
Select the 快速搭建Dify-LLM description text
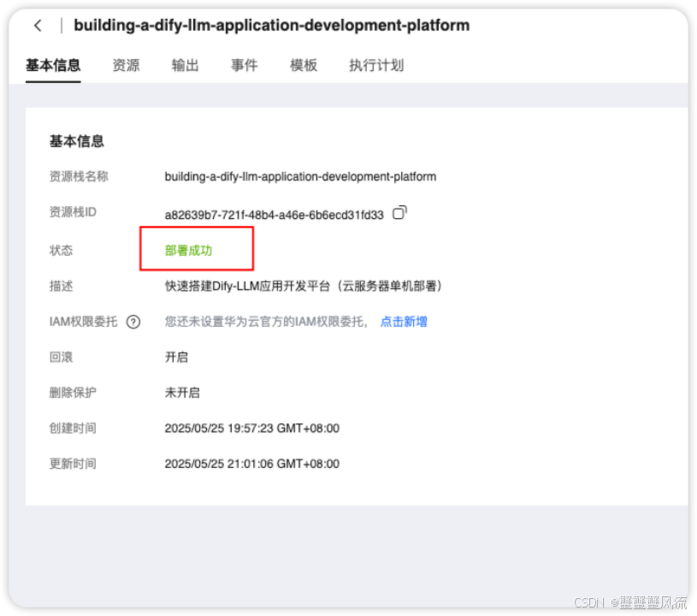[304, 286]
